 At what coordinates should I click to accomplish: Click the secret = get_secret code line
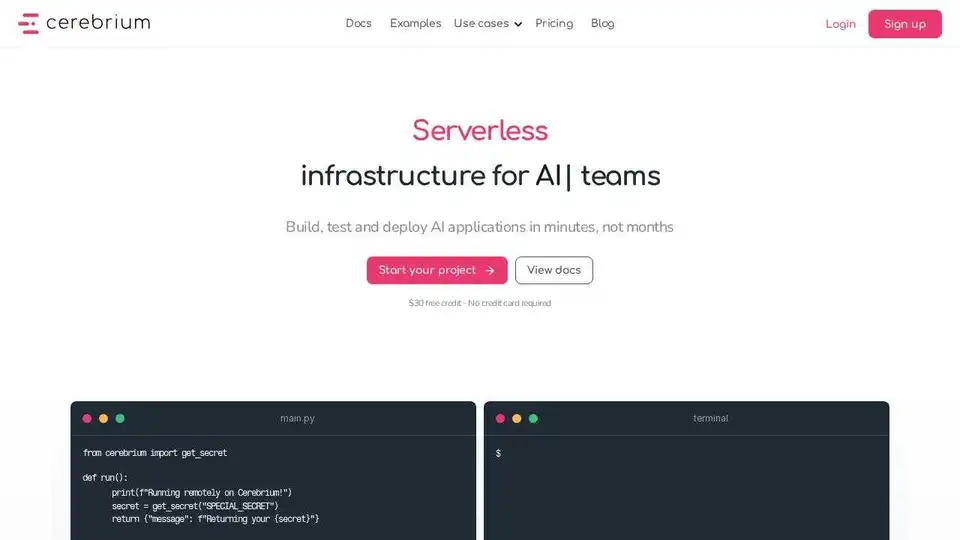195,506
